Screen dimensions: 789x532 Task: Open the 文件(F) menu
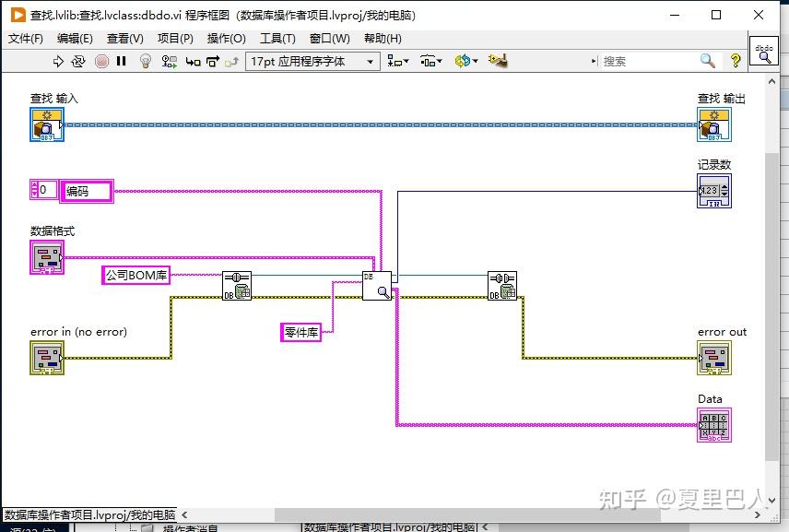(25, 39)
